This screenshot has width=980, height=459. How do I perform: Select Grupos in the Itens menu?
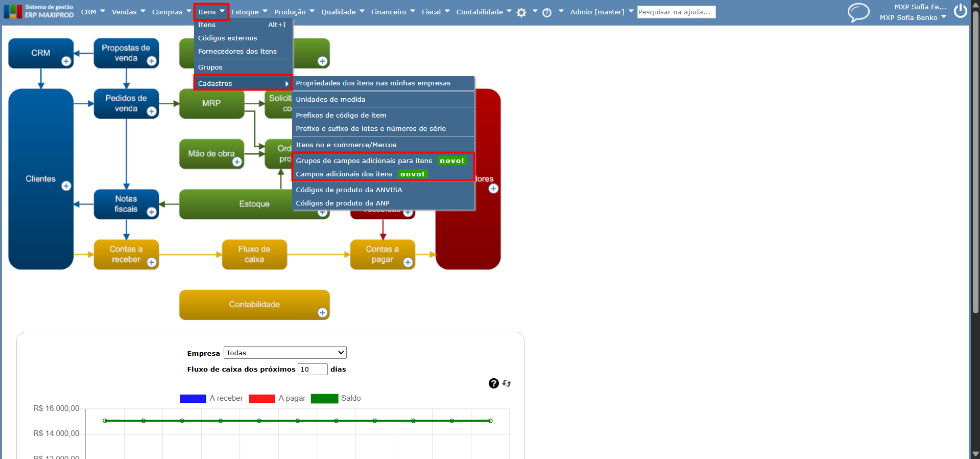pos(243,67)
